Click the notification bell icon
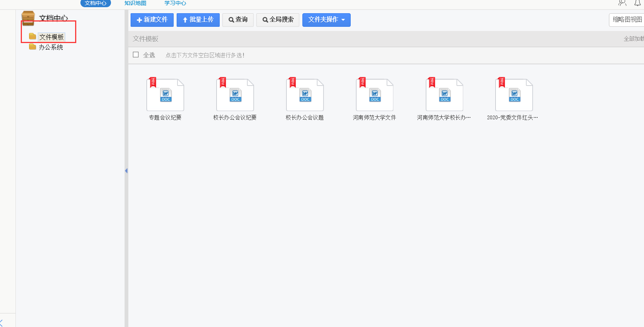This screenshot has height=327, width=644. point(637,3)
